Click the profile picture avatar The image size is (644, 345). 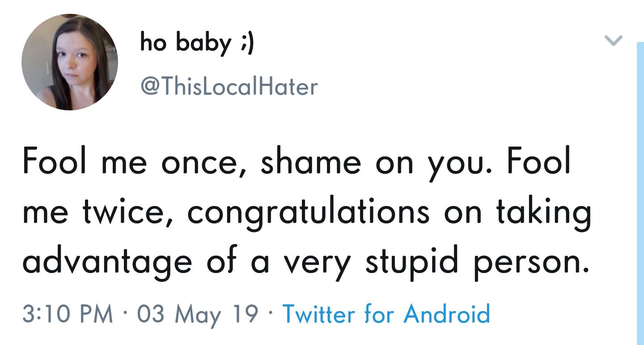(70, 62)
